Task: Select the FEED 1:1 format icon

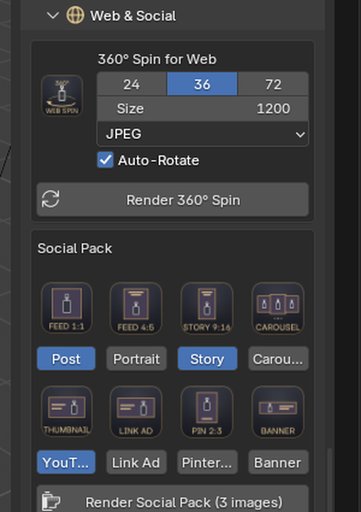Action: tap(67, 308)
